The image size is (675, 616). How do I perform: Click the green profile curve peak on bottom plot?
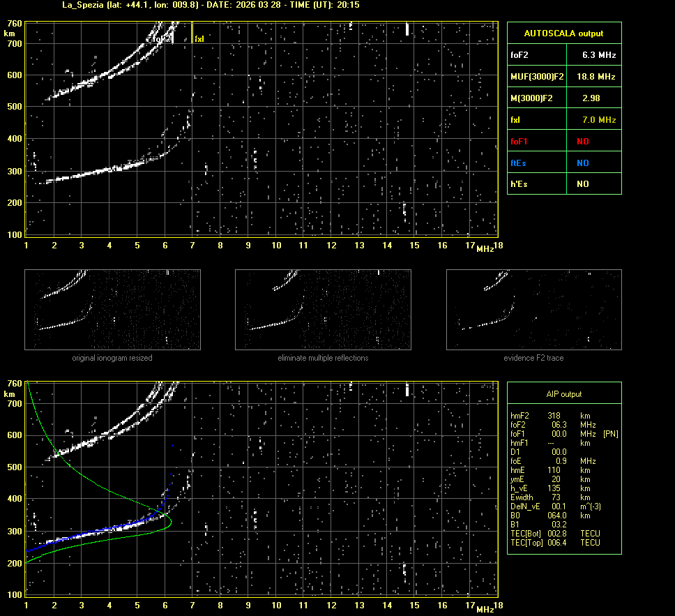pos(172,523)
